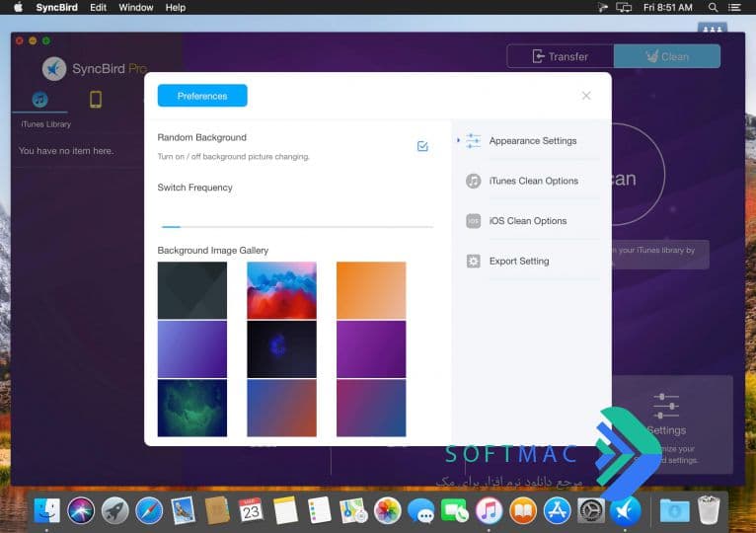This screenshot has width=756, height=533.
Task: Switch to the Transfer mode tab
Action: [x=561, y=56]
